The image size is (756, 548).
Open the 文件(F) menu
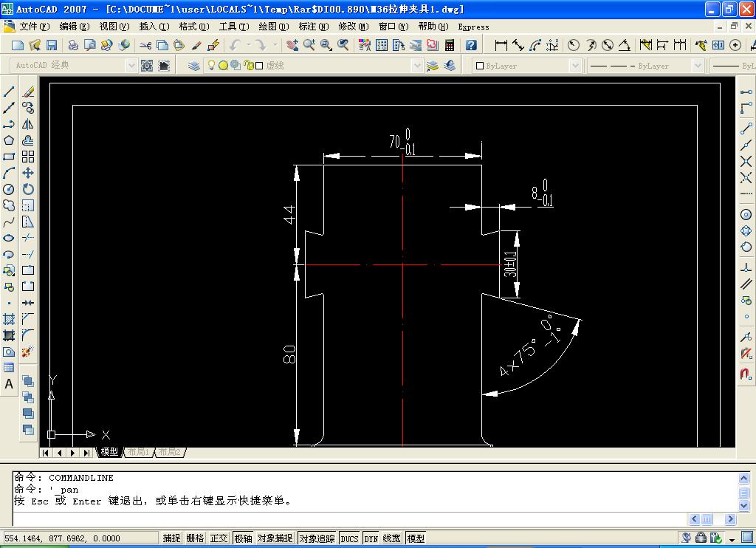point(33,27)
